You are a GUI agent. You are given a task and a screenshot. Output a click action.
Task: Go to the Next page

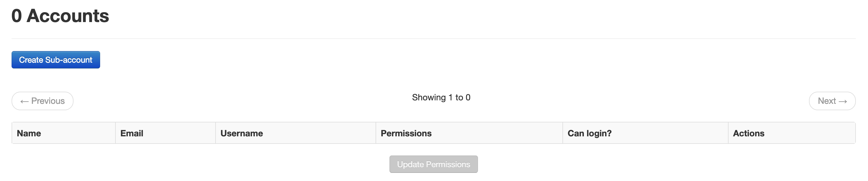832,101
